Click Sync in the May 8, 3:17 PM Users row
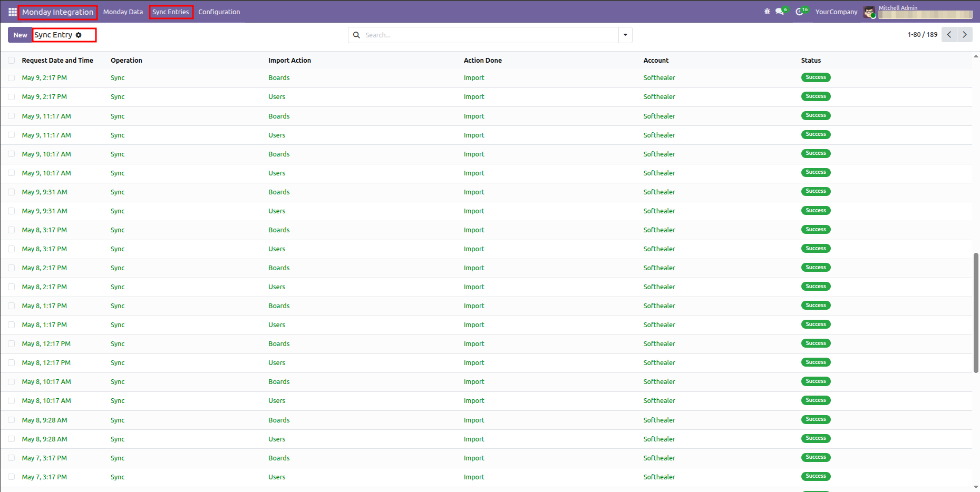This screenshot has width=980, height=492. point(118,249)
